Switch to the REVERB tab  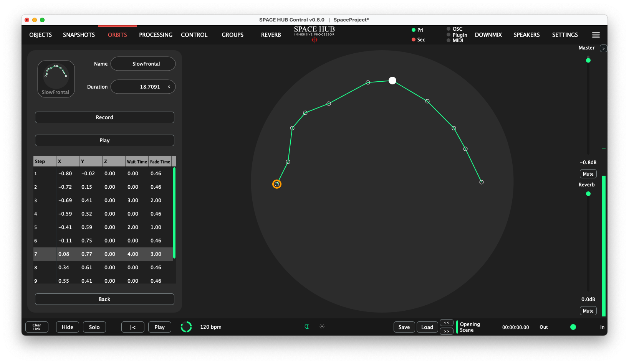(271, 35)
